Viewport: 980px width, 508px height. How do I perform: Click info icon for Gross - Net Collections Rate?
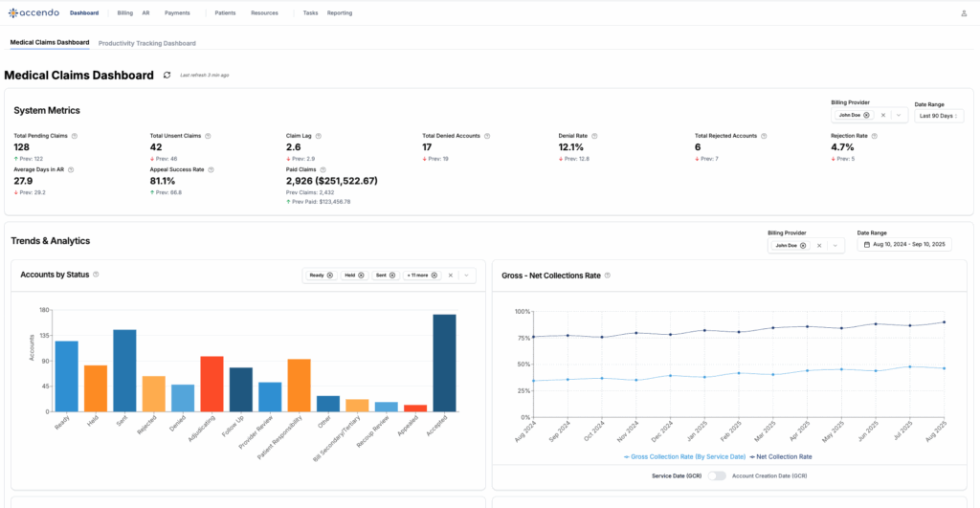tap(608, 276)
